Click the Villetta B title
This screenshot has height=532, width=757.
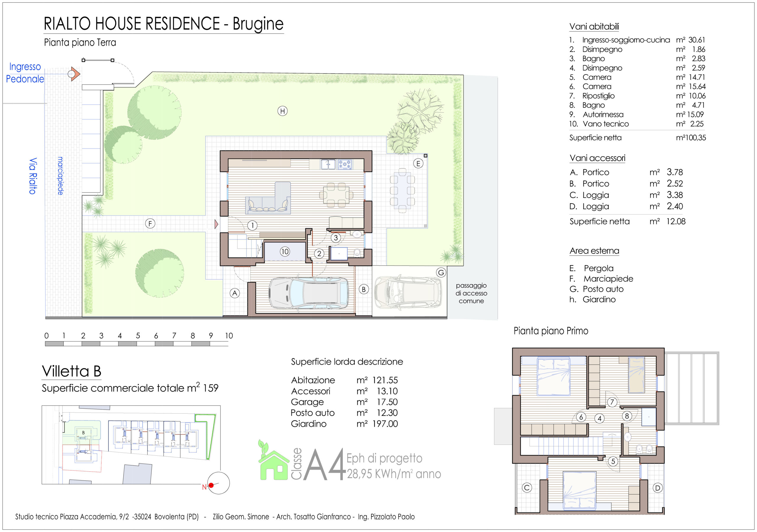pos(72,371)
